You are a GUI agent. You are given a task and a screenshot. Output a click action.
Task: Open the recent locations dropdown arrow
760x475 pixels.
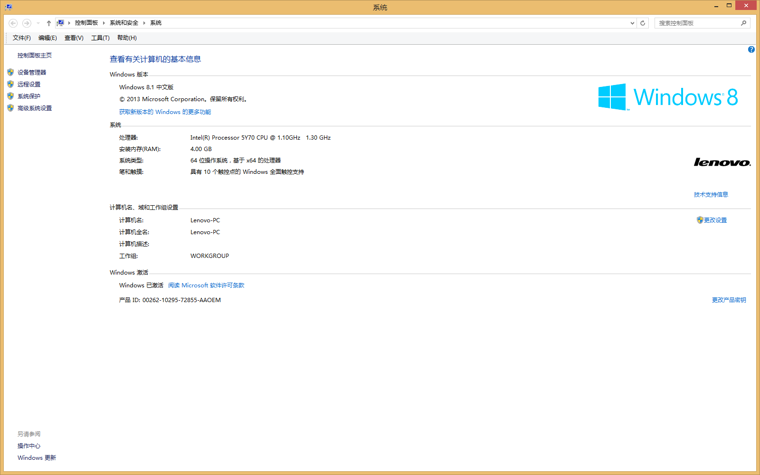click(38, 23)
